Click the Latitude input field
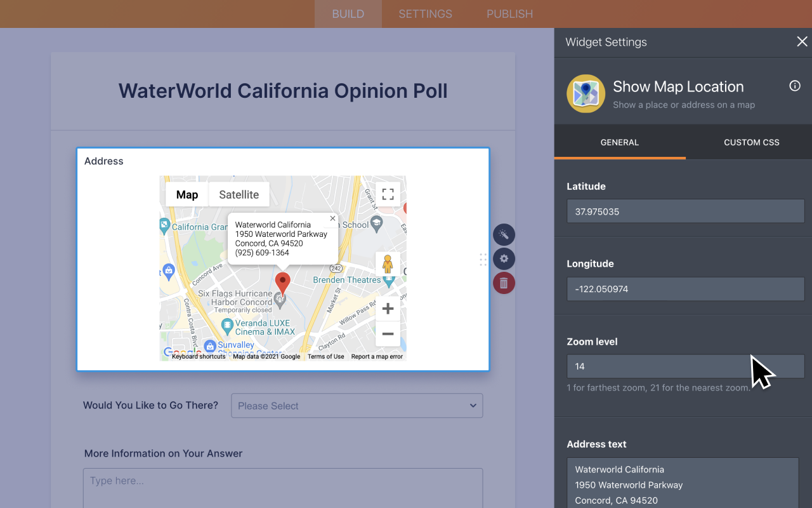Viewport: 812px width, 508px height. [x=685, y=211]
